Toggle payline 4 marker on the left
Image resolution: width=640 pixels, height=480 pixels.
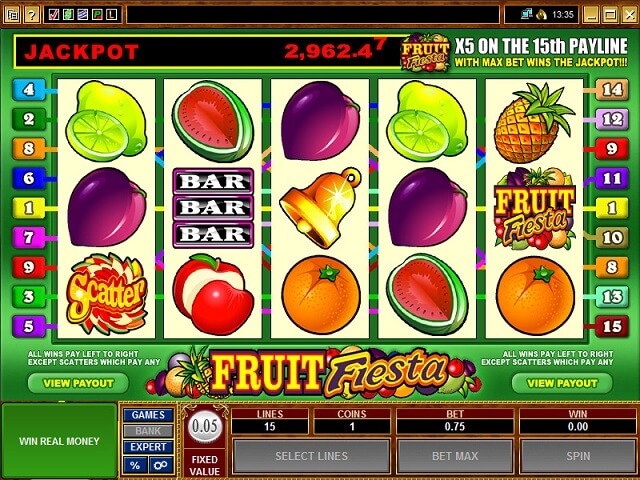point(29,89)
